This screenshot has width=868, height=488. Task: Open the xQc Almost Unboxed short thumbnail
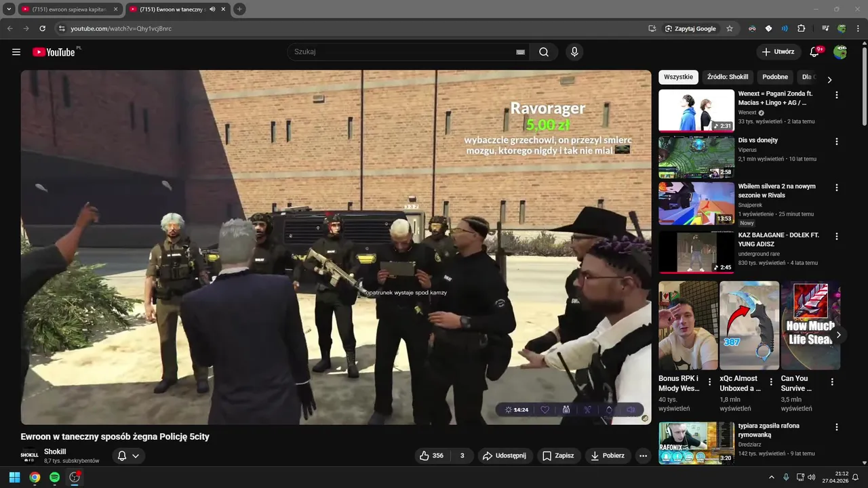749,325
